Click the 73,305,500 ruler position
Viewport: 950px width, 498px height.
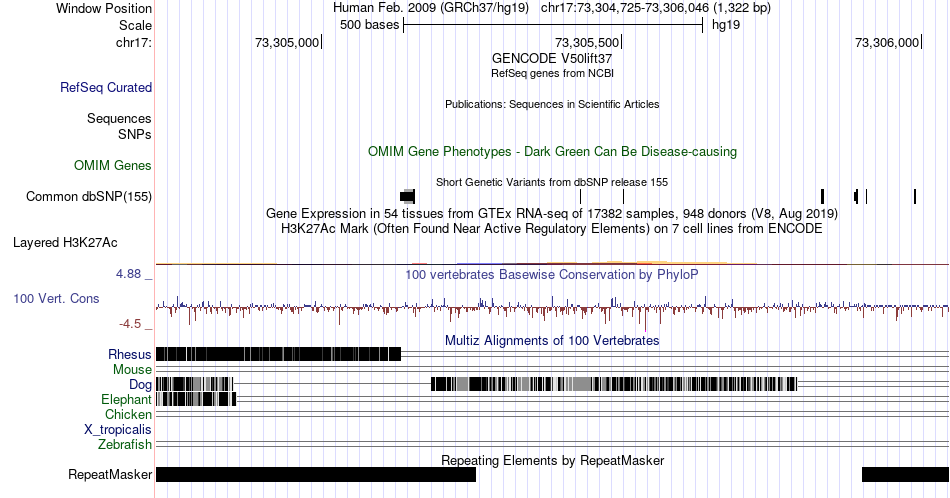coord(588,42)
